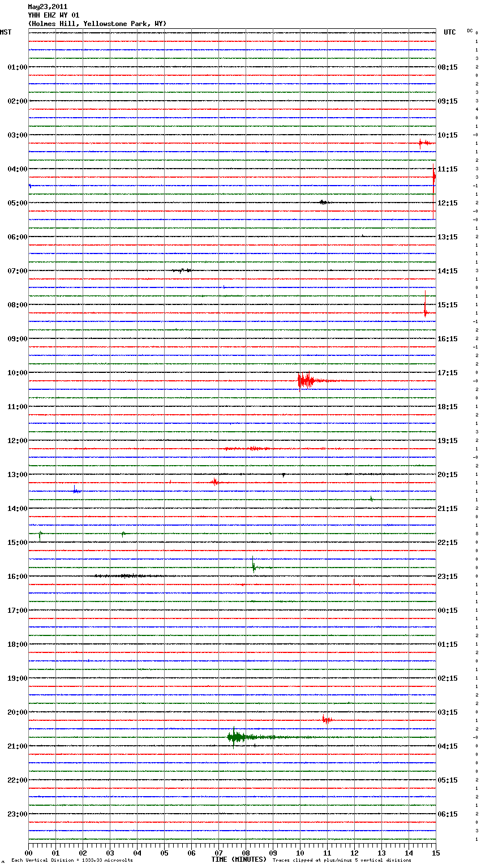Select the 10:00 MST row label
Image resolution: width=481 pixels, height=868 pixels.
(x=18, y=373)
